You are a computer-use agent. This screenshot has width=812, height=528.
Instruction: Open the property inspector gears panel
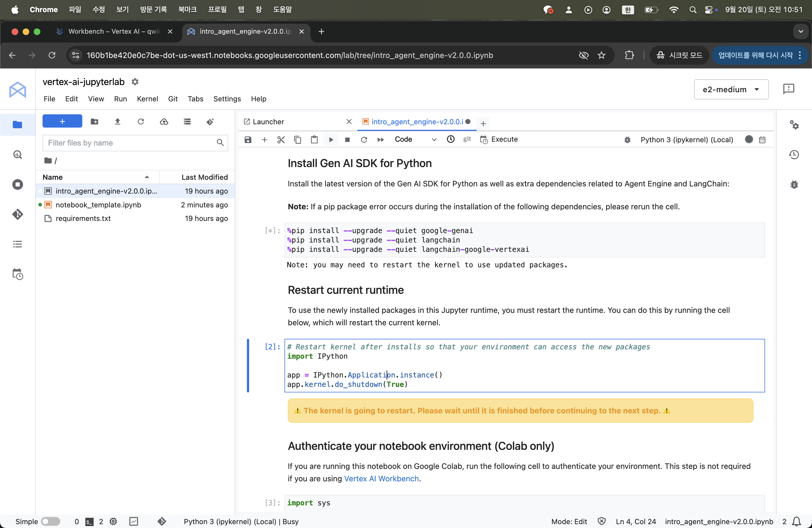(x=794, y=125)
